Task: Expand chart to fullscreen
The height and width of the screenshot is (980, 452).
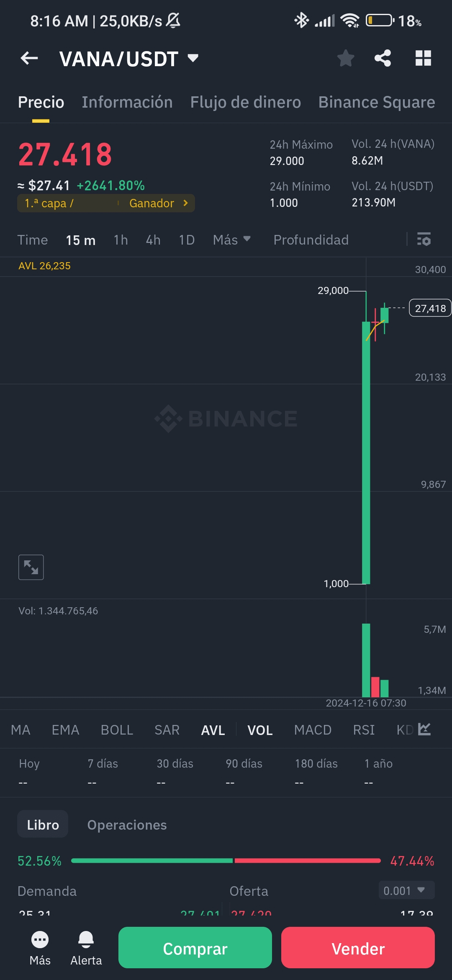Action: [31, 567]
